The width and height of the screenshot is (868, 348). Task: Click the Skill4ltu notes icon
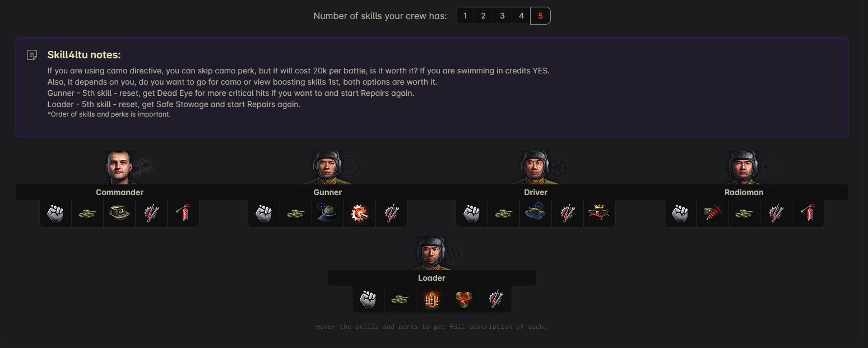point(33,55)
